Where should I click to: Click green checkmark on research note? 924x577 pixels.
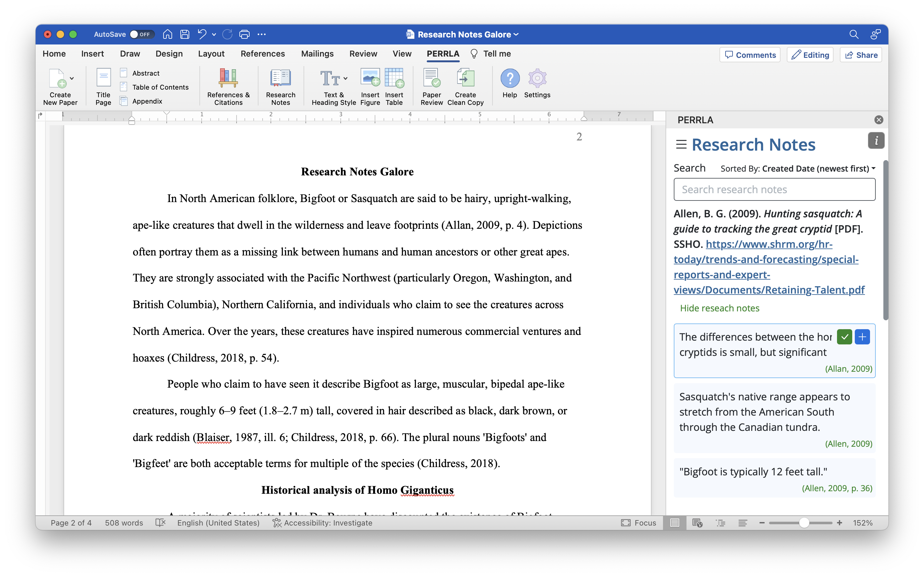tap(844, 336)
